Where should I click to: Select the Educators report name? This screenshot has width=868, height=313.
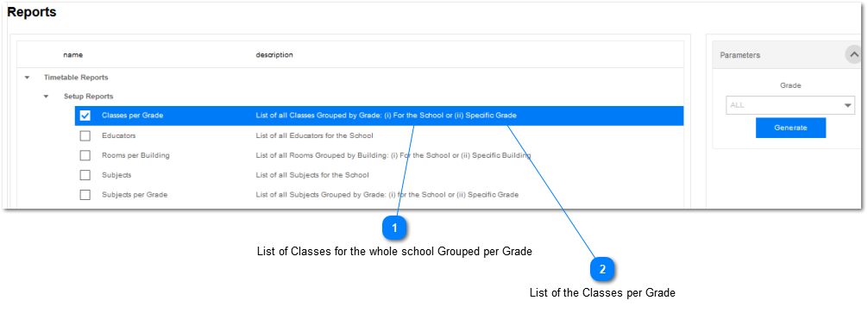118,135
